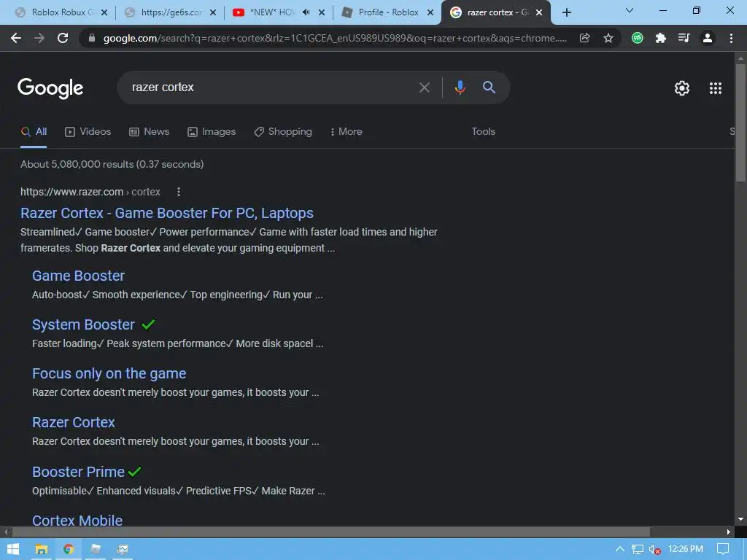Reload the current page

coord(63,38)
